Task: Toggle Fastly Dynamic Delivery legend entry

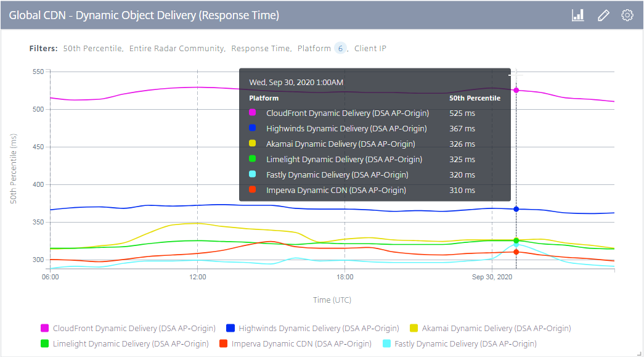Action: pos(460,344)
